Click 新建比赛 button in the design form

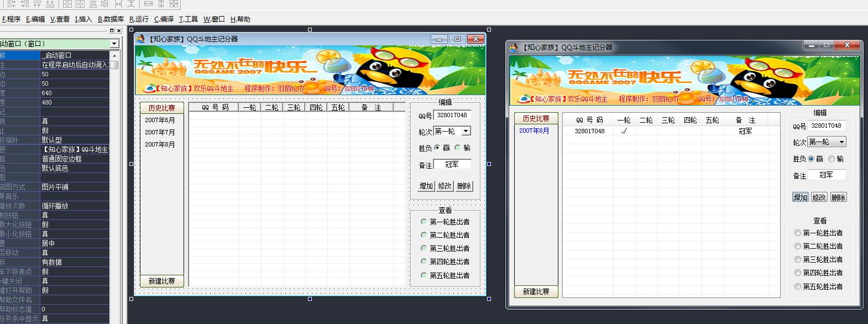click(x=161, y=281)
